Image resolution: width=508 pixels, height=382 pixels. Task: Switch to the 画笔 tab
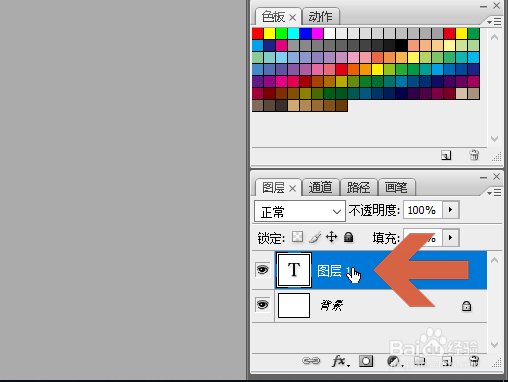coord(397,187)
